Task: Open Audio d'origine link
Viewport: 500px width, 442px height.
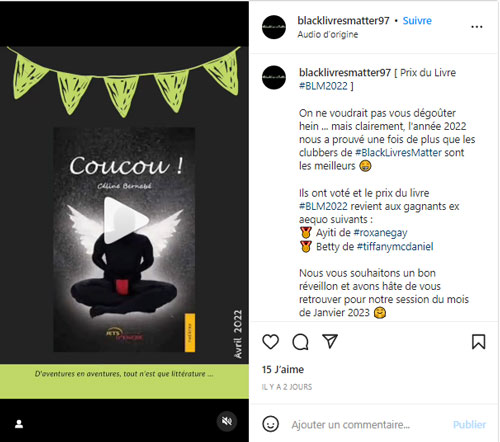Action: tap(328, 34)
